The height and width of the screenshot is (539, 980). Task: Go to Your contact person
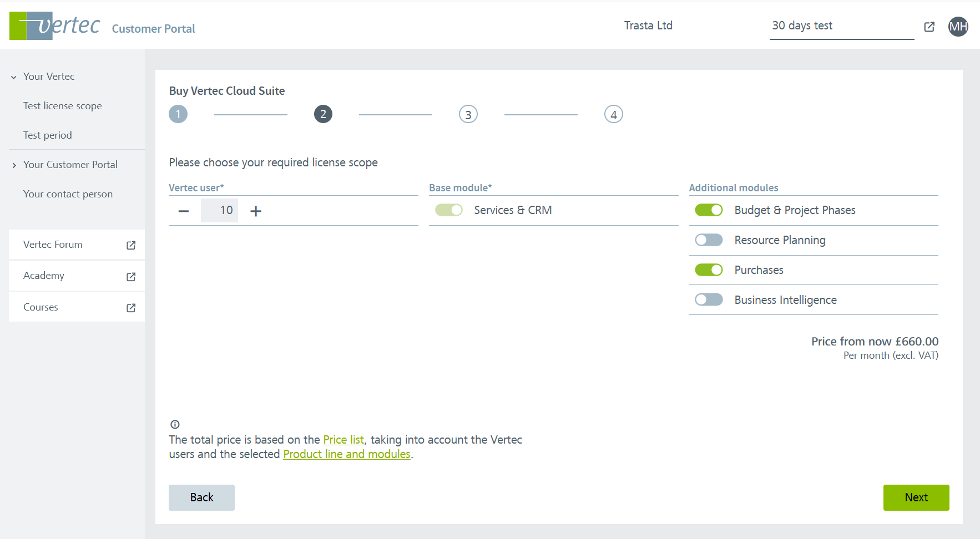pos(68,194)
